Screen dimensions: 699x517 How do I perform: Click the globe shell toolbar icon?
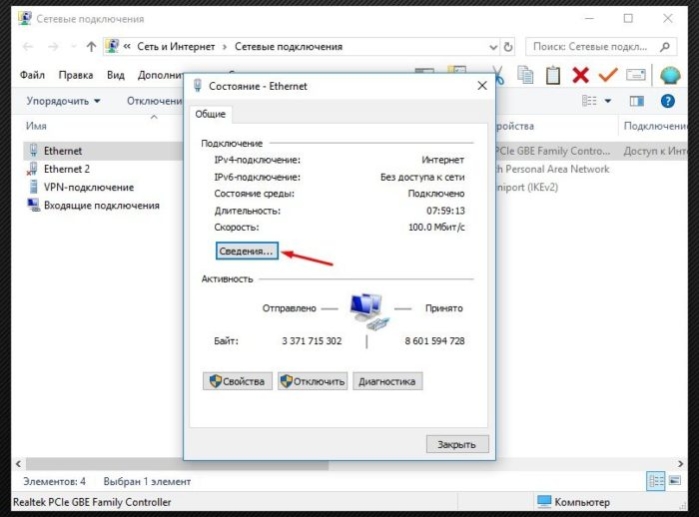click(670, 75)
